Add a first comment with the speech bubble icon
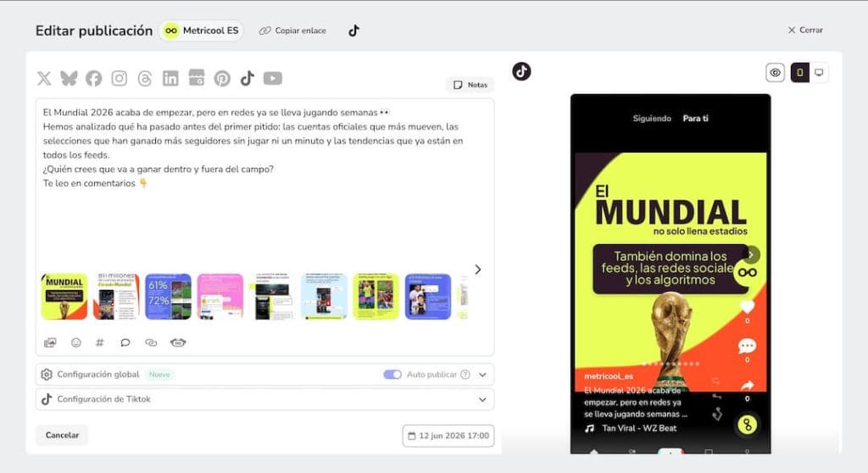 (x=125, y=342)
